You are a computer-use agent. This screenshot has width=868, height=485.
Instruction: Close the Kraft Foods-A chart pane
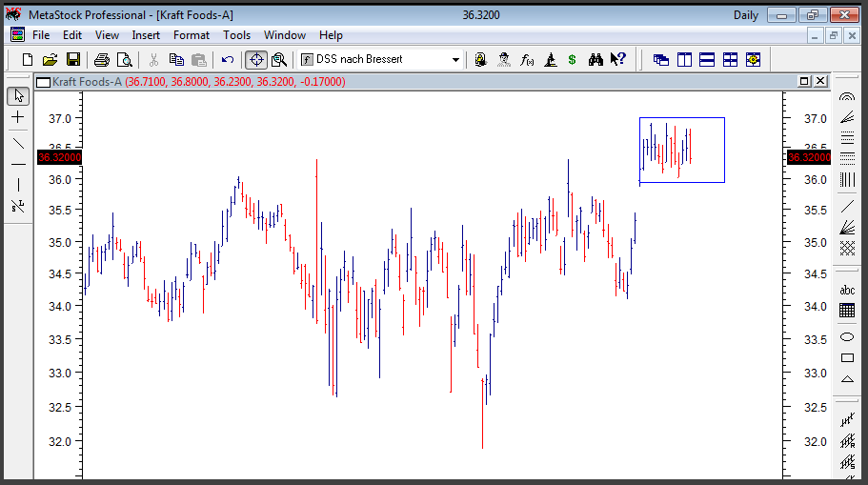pyautogui.click(x=820, y=81)
